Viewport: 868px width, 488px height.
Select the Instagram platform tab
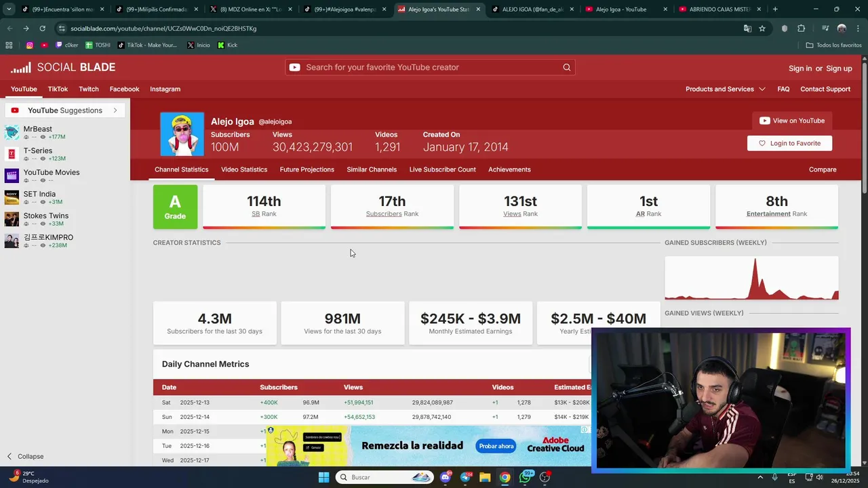(x=165, y=89)
